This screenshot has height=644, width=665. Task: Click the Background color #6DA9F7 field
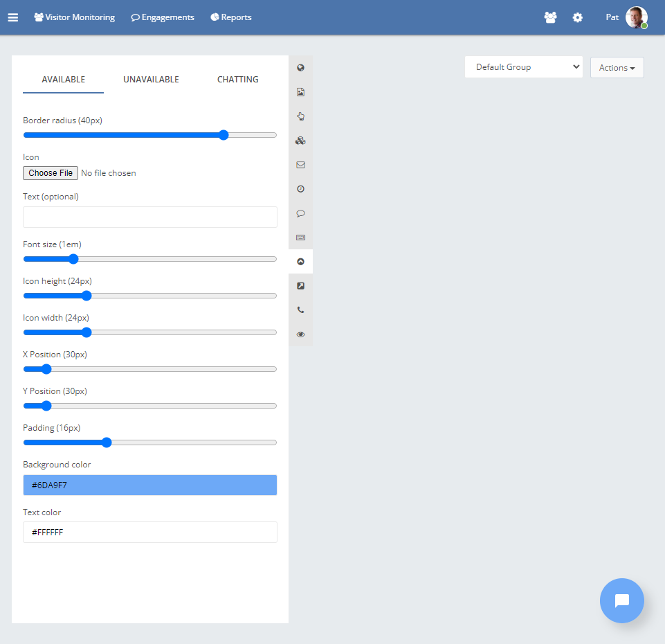(x=149, y=485)
